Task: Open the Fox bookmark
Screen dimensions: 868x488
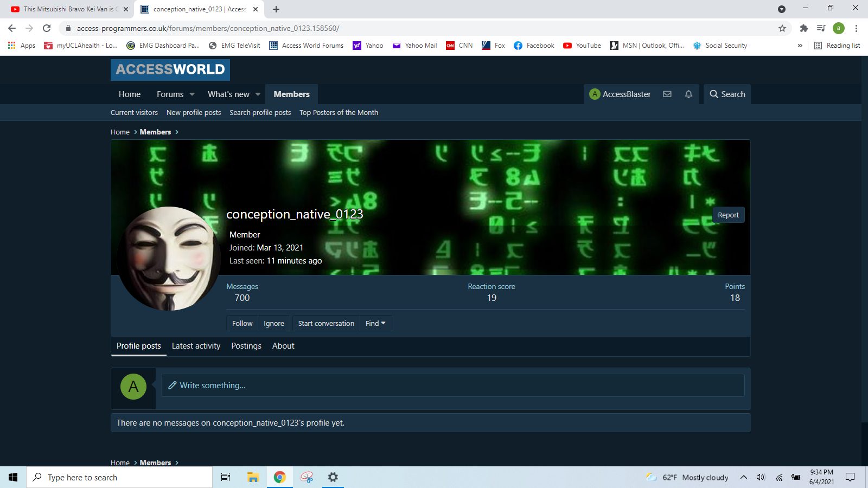Action: [493, 46]
